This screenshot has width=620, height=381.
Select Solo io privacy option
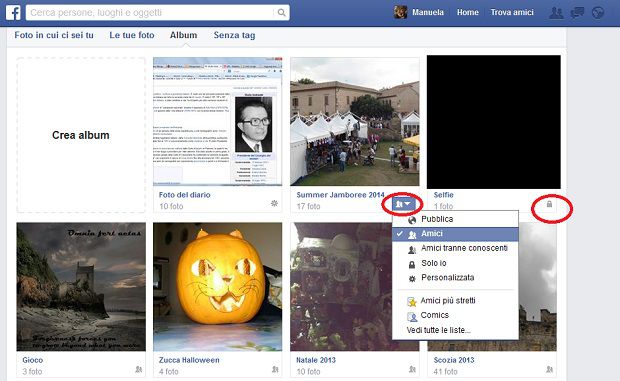455,263
